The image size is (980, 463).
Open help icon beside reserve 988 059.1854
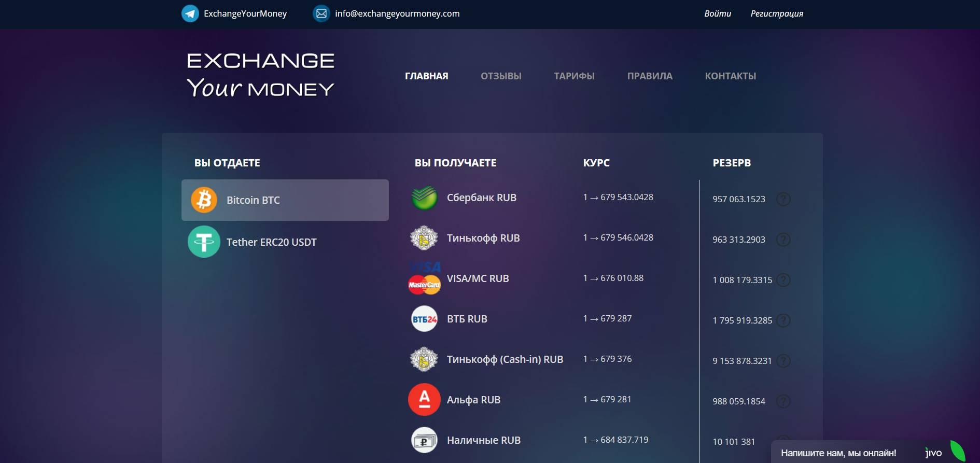click(x=783, y=401)
